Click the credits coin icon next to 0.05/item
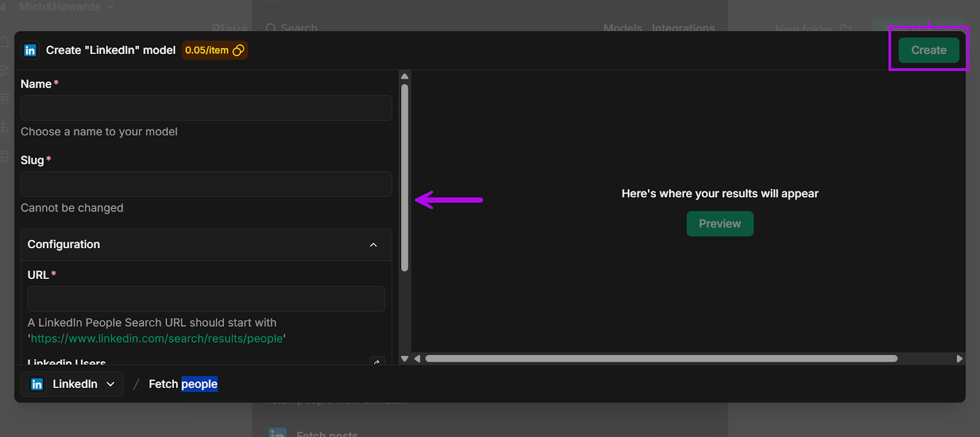Viewport: 980px width, 437px height. [238, 50]
